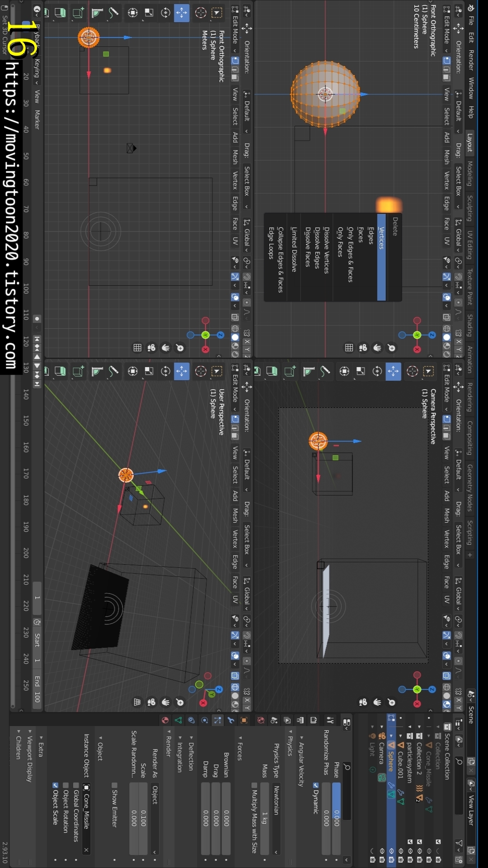Select Sphere row in outliner
Screen dimensions: 488x868
[391, 791]
